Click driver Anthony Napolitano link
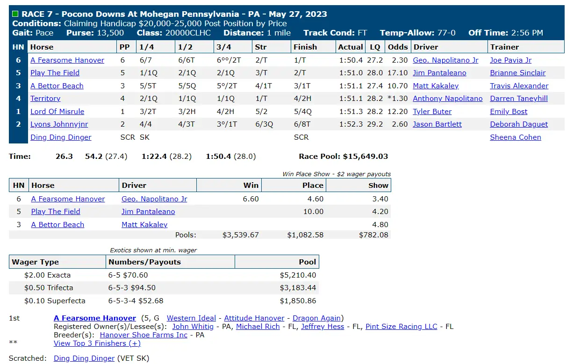The height and width of the screenshot is (364, 588). [447, 99]
